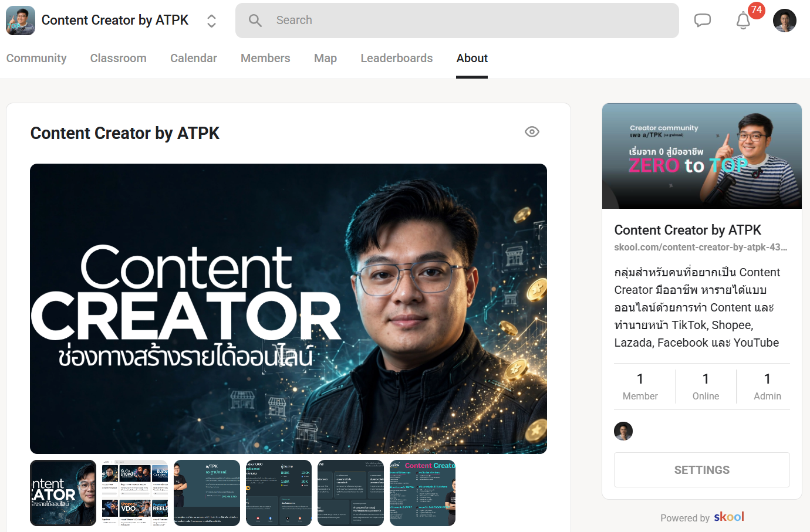Screen dimensions: 810x532
Task: Click the SETTINGS button
Action: coord(702,470)
